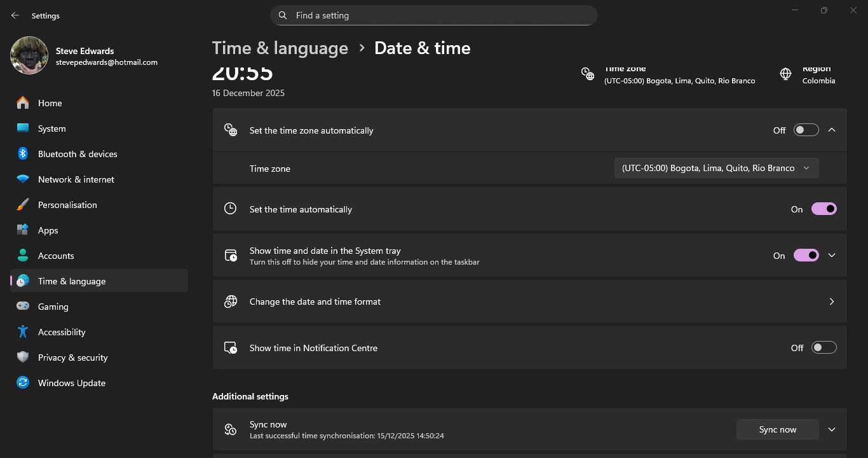
Task: Click the Personalisation paintbrush icon
Action: [x=23, y=205]
